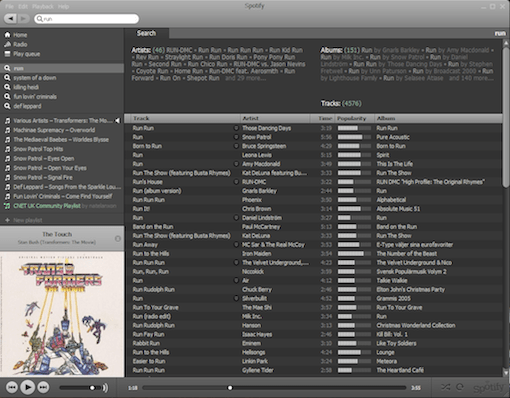The width and height of the screenshot is (510, 398).
Task: Click info icon next to The Touch
Action: pyautogui.click(x=118, y=239)
